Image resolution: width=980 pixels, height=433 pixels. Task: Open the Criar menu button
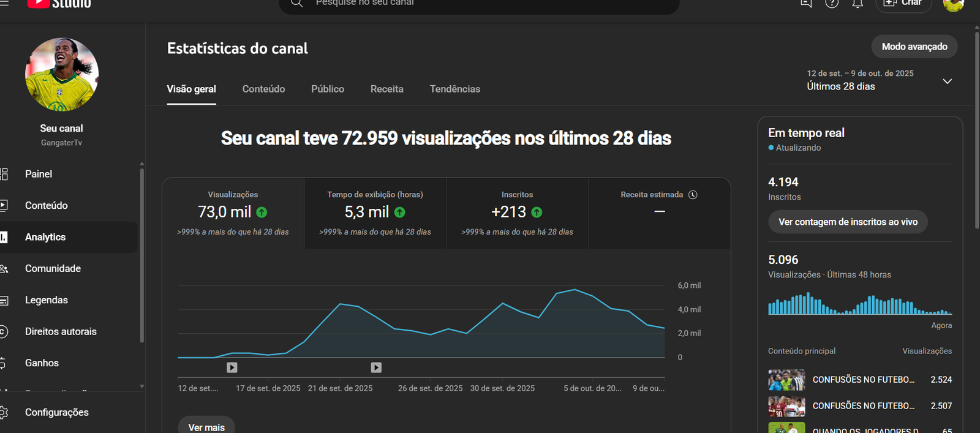[x=903, y=4]
